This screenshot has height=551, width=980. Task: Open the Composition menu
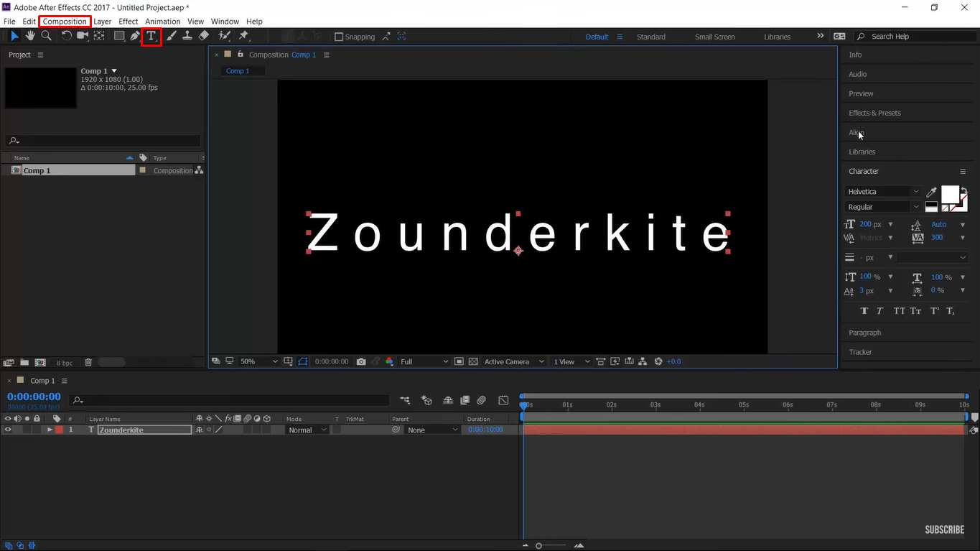pos(65,21)
